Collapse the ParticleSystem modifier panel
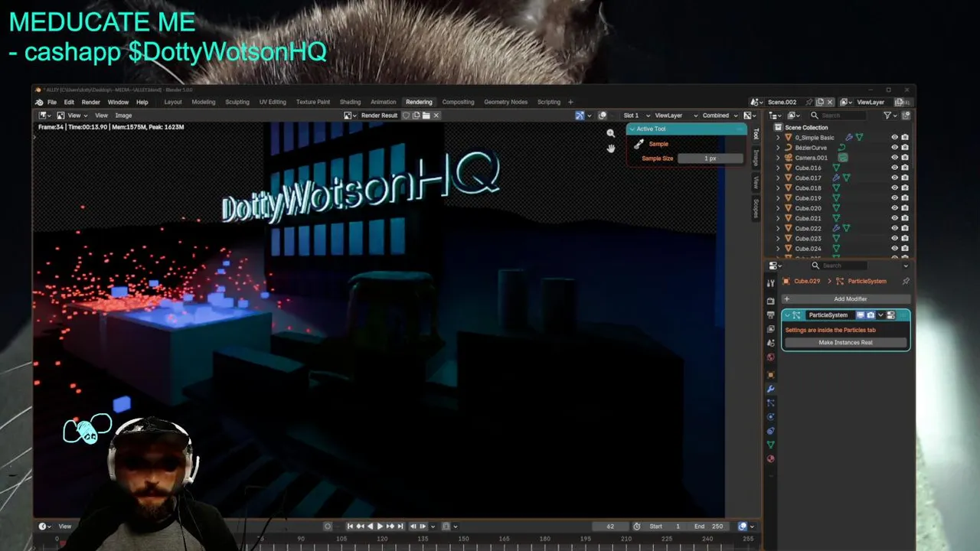The image size is (980, 551). (787, 315)
